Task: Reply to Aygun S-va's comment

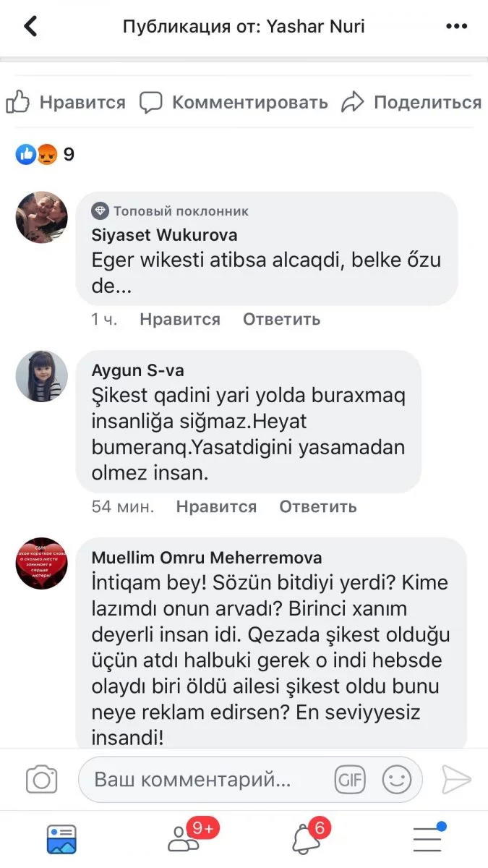Action: pyautogui.click(x=318, y=506)
